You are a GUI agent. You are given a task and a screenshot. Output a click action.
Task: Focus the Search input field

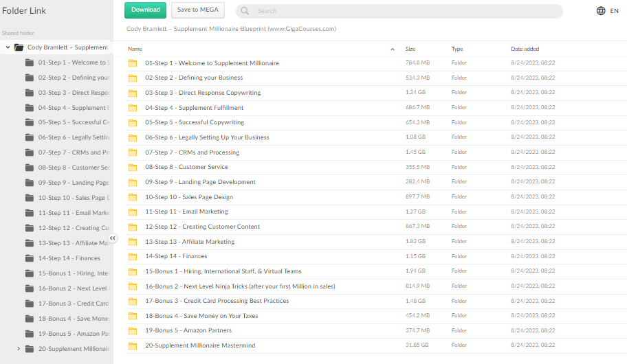point(406,11)
